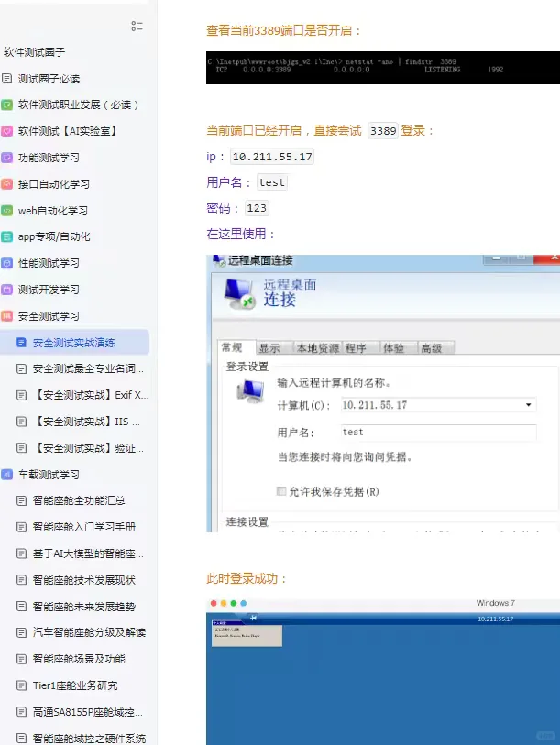Screen dimensions: 560x745
Task: Click document icon beside 汽车智能座舱分级及解读
Action: (21, 632)
